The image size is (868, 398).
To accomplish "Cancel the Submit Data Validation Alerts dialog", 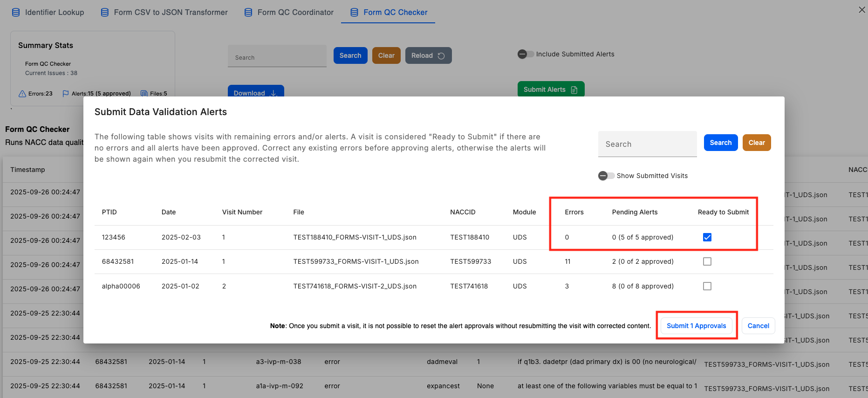I will (758, 326).
